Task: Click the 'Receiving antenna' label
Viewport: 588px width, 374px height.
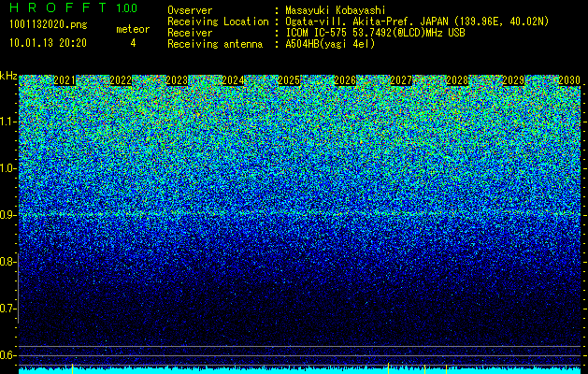Action: 215,44
